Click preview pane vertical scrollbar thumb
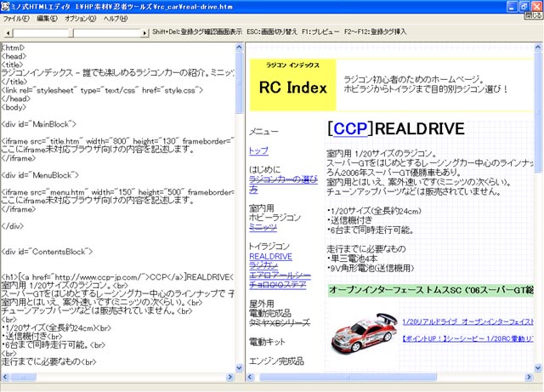544x392 pixels. 538,111
